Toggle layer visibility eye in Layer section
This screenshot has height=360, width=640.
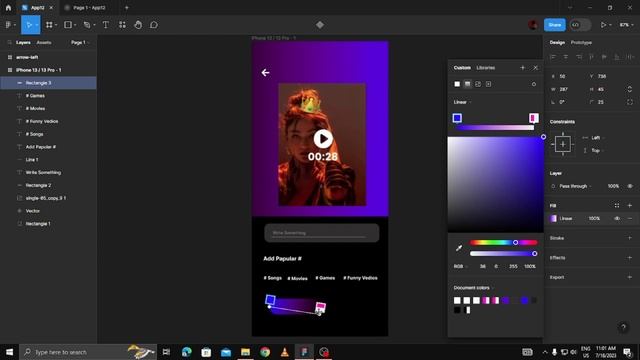point(630,186)
